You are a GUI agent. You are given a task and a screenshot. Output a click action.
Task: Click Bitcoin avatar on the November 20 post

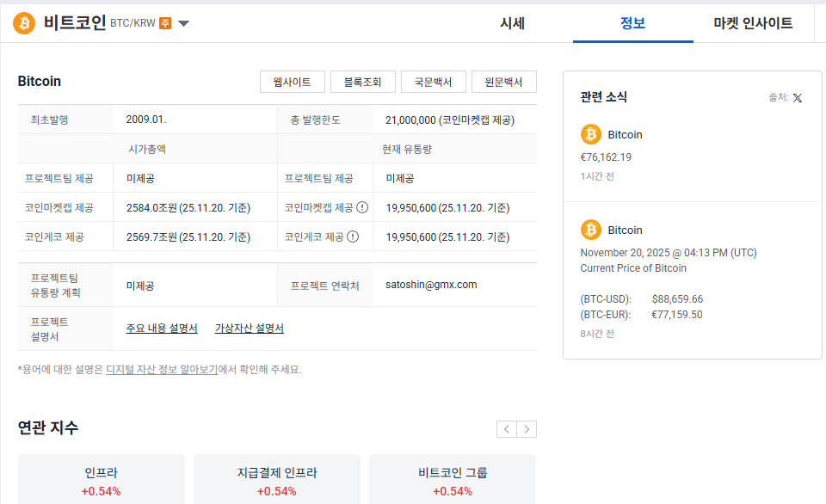click(x=591, y=230)
